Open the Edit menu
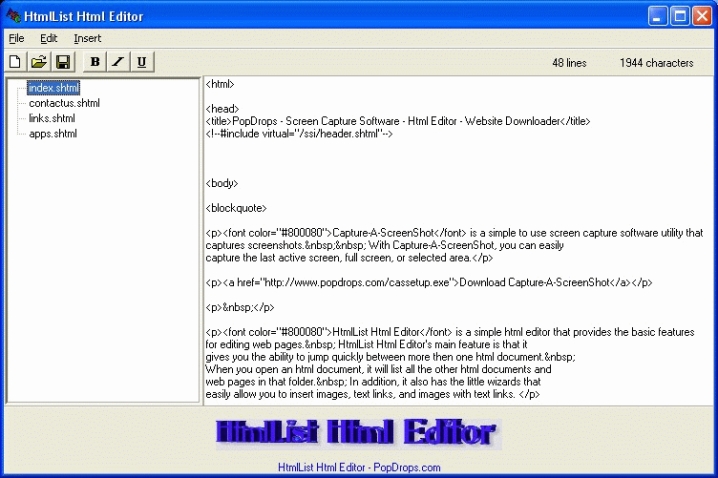718x478 pixels. (48, 38)
